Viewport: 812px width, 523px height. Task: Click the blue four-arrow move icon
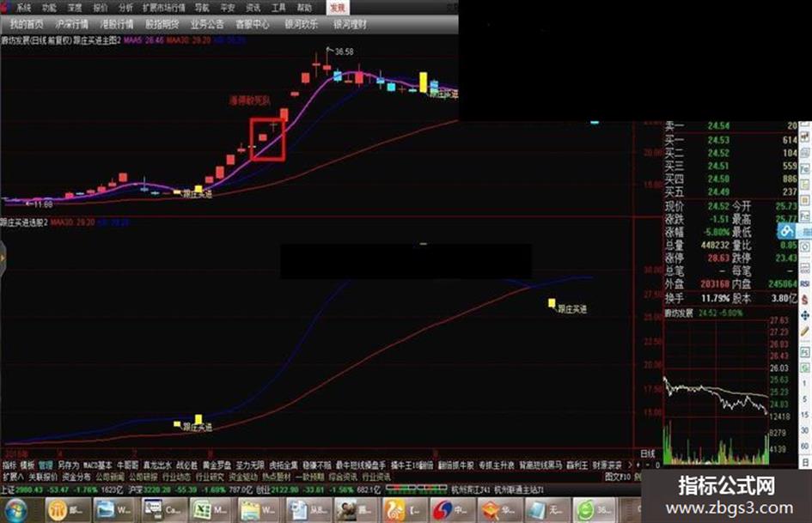tap(805, 315)
